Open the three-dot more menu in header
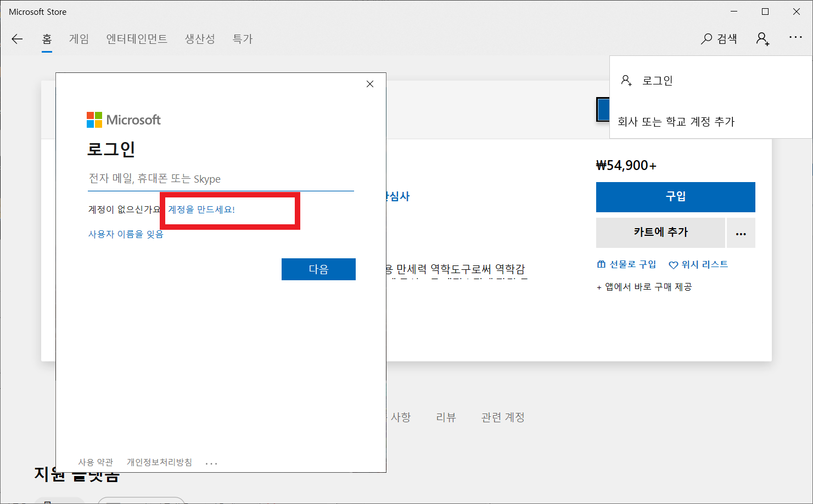This screenshot has width=813, height=504. point(795,37)
